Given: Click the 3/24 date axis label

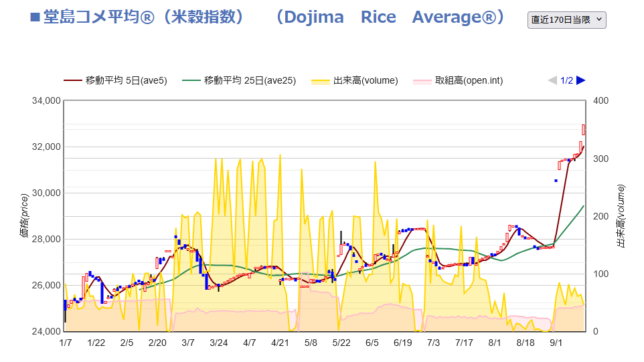Looking at the screenshot, I should pyautogui.click(x=219, y=343).
